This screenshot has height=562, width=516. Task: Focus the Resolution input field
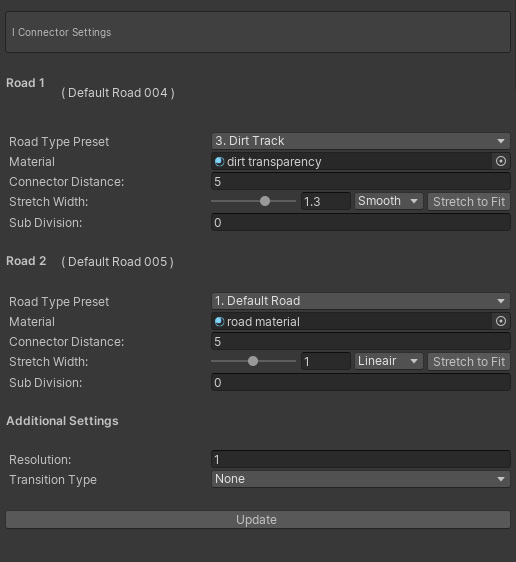point(360,459)
